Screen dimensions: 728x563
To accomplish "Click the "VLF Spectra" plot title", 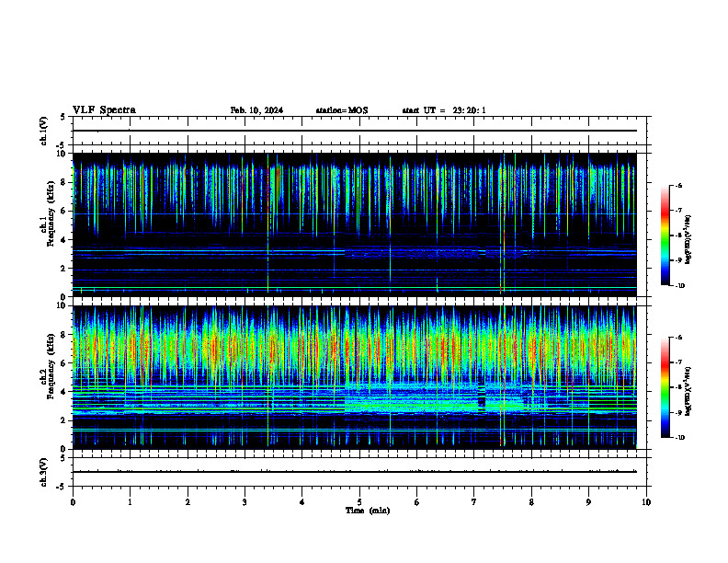I will point(104,110).
